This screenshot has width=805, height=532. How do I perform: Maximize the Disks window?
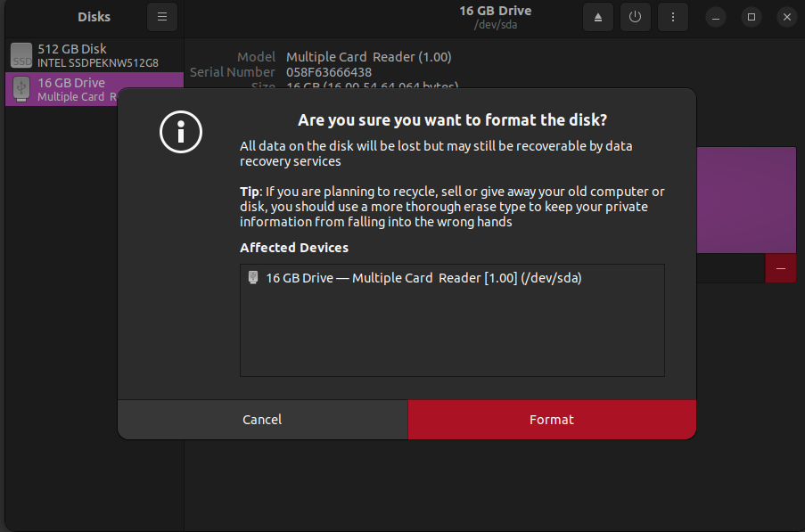(x=751, y=17)
